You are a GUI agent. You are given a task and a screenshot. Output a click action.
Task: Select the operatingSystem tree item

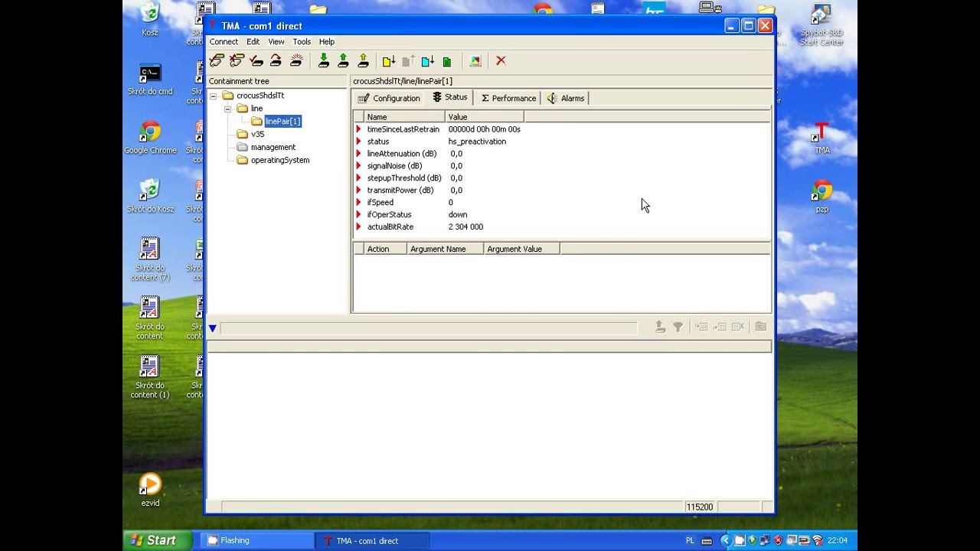click(280, 160)
